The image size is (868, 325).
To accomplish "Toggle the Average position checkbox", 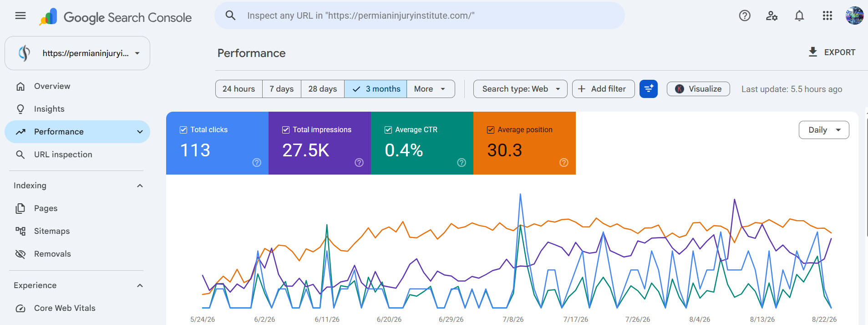I will click(x=491, y=130).
